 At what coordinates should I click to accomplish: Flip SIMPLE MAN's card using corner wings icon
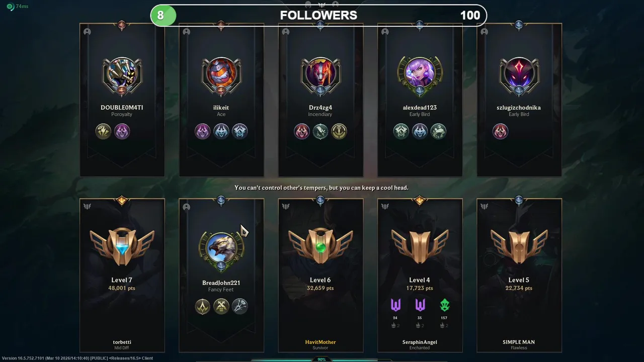click(484, 206)
